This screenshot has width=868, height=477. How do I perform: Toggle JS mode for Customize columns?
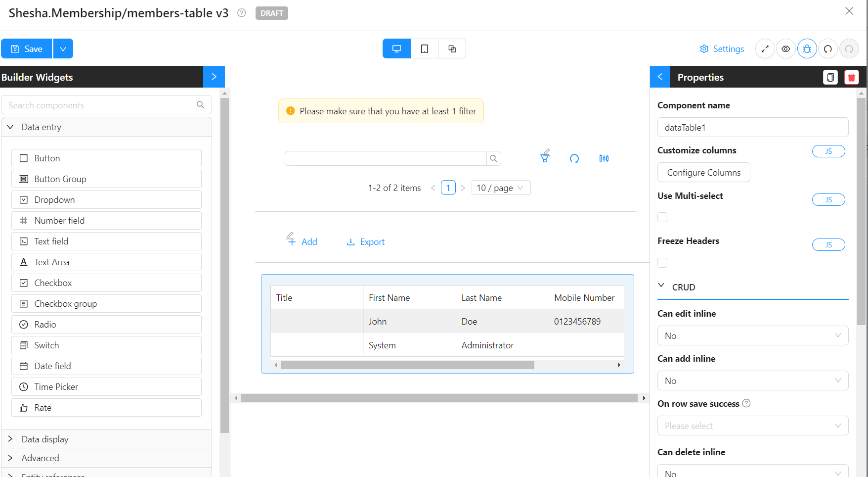[x=828, y=151]
